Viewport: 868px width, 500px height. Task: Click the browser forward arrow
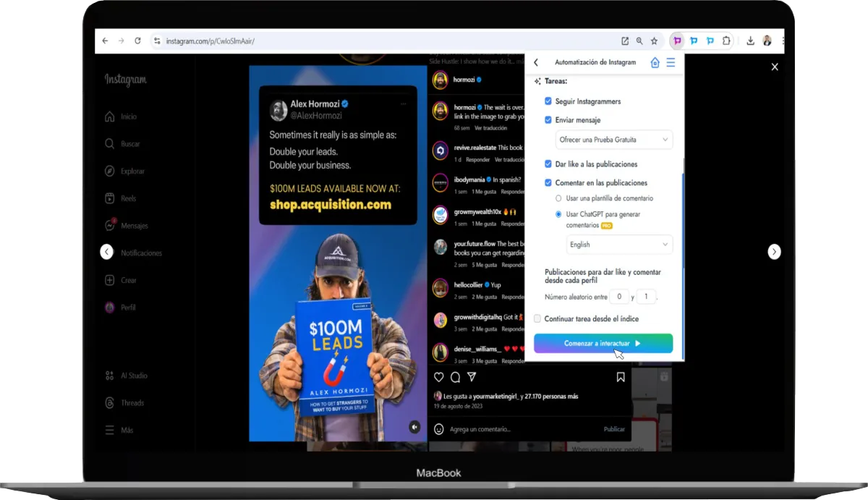121,41
